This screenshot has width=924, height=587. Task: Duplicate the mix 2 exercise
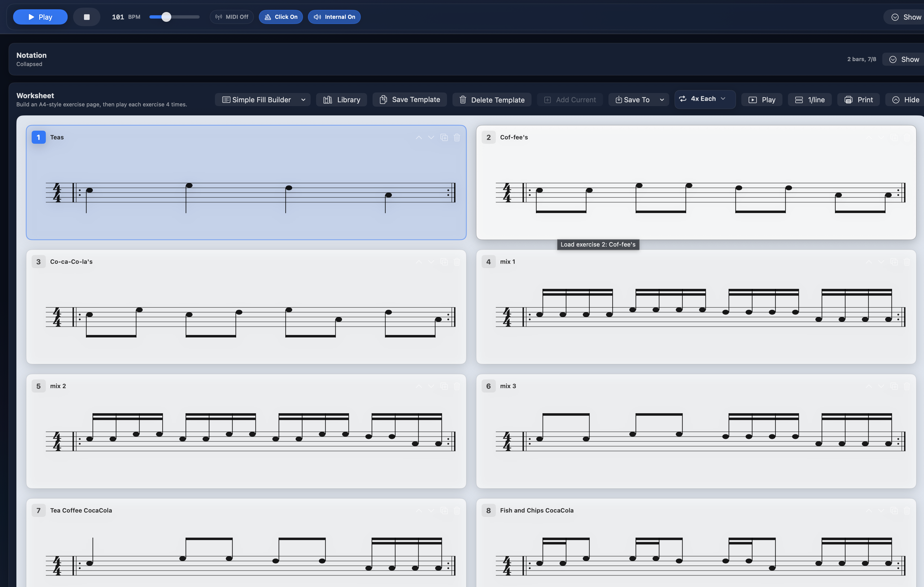pyautogui.click(x=444, y=386)
